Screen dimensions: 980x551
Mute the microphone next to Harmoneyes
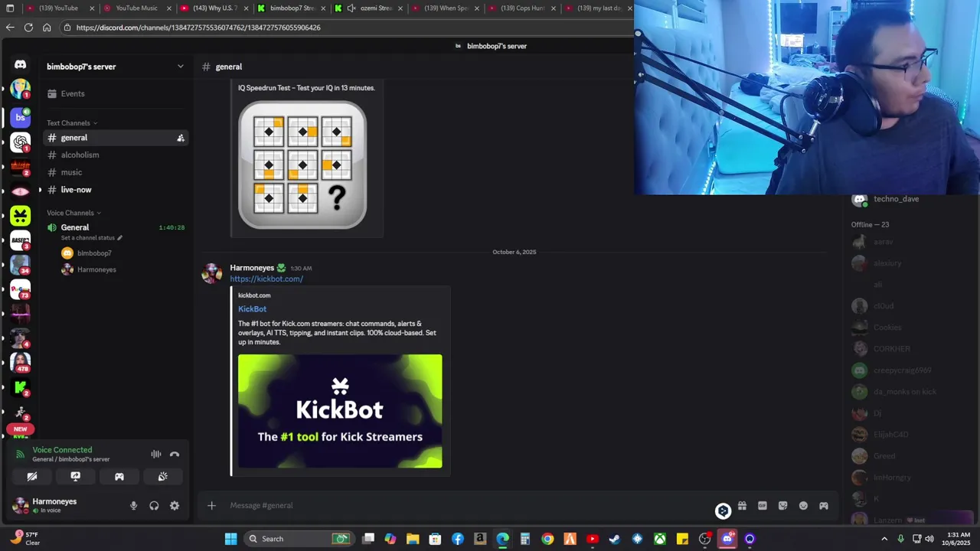(x=133, y=505)
